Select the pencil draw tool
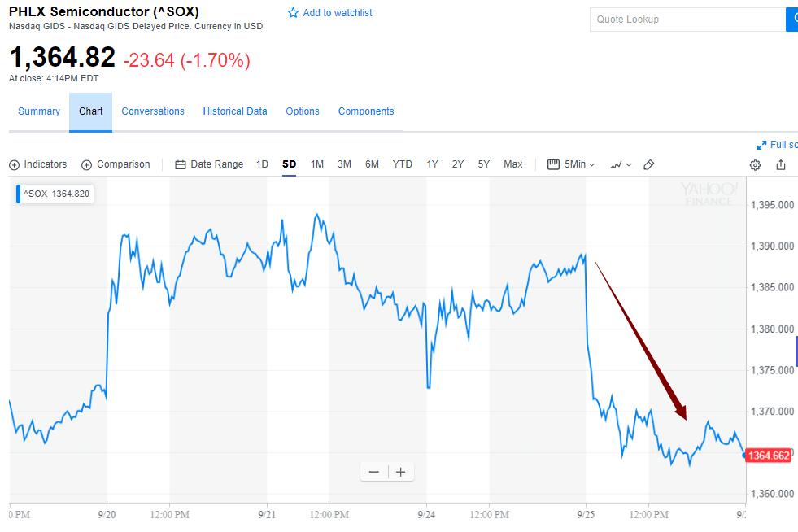Image resolution: width=798 pixels, height=532 pixels. click(x=648, y=164)
